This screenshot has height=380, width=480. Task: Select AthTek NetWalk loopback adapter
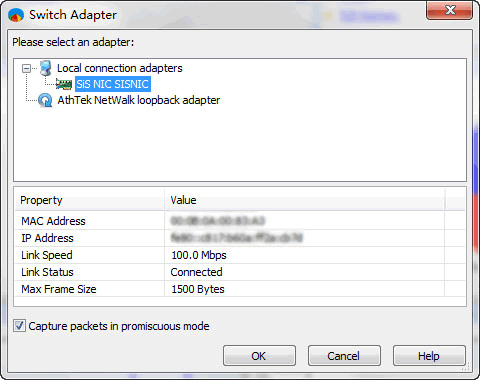click(x=139, y=100)
